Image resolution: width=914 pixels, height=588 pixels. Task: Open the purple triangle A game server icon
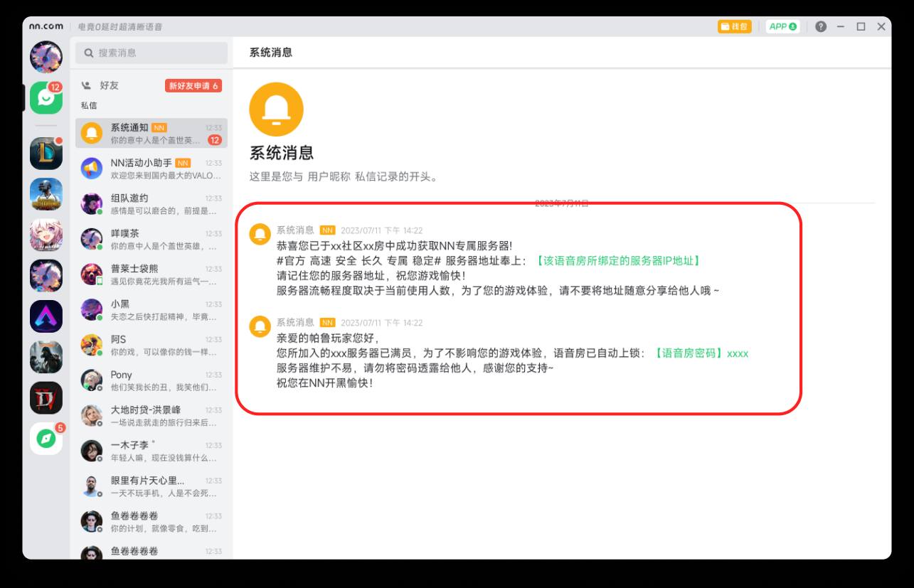(x=46, y=316)
